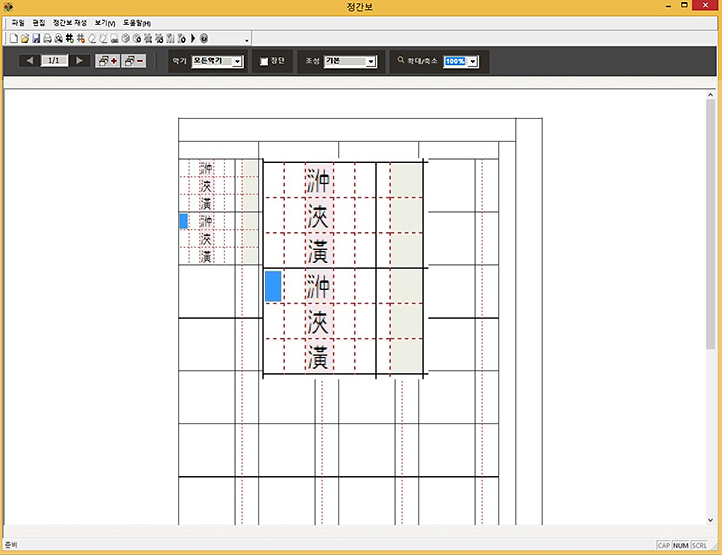This screenshot has width=722, height=555.
Task: Save the score with floppy icon
Action: (36, 38)
